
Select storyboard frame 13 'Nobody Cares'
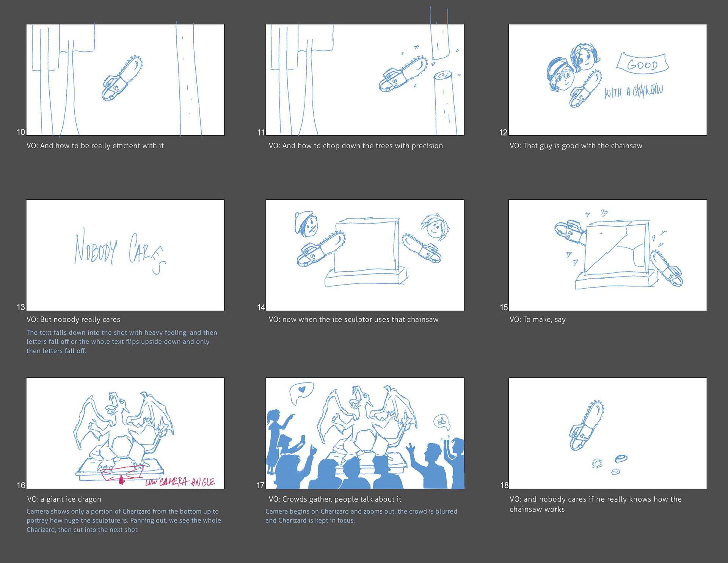(125, 255)
